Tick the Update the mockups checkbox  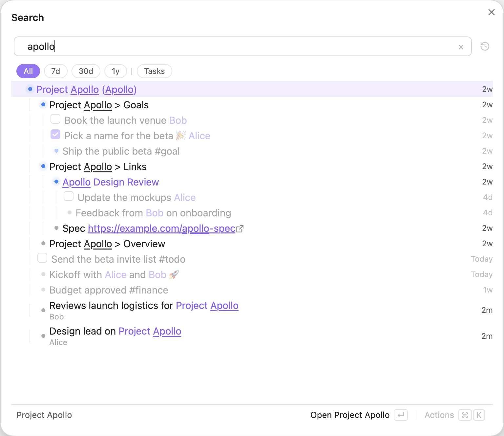pos(69,196)
